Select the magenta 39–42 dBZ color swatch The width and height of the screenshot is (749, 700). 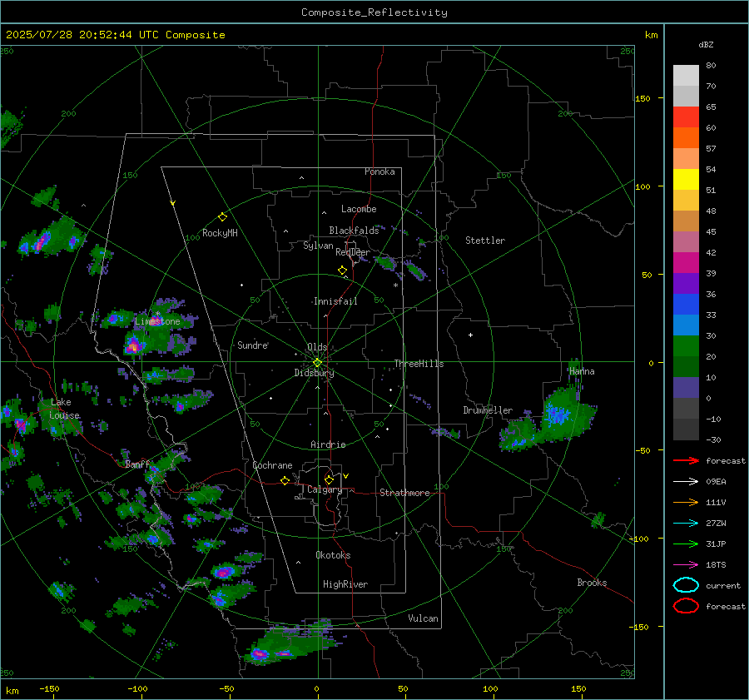(x=686, y=262)
